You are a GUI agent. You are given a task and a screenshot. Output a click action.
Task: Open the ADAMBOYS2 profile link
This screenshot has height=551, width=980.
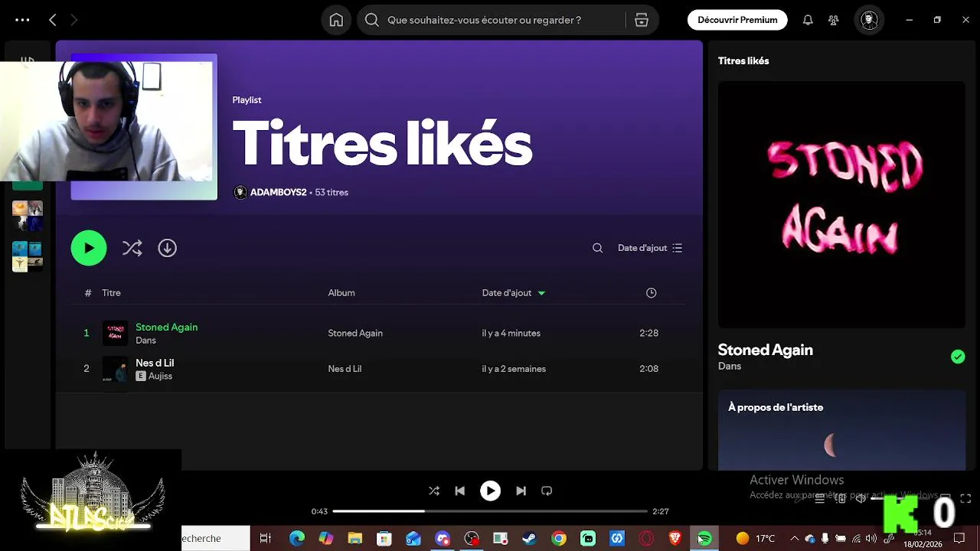[278, 192]
